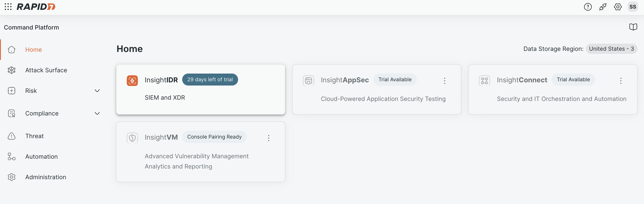Click the help question mark icon
This screenshot has width=644, height=204.
tap(587, 7)
